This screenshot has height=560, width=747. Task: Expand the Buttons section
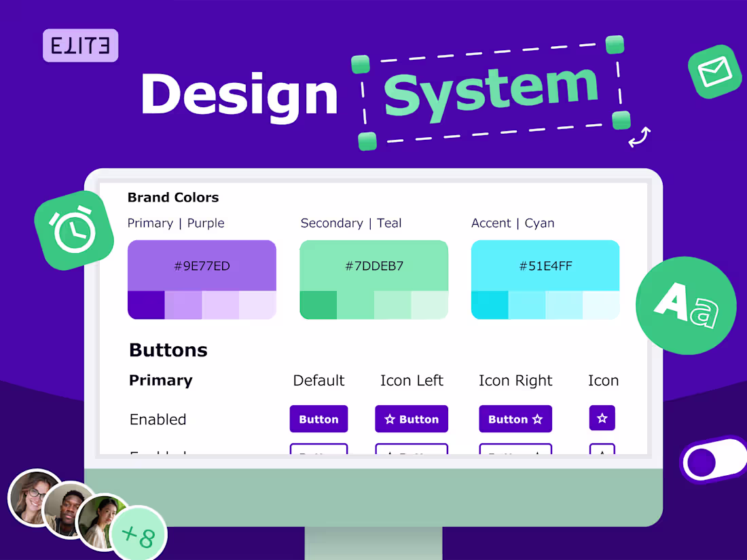(168, 350)
